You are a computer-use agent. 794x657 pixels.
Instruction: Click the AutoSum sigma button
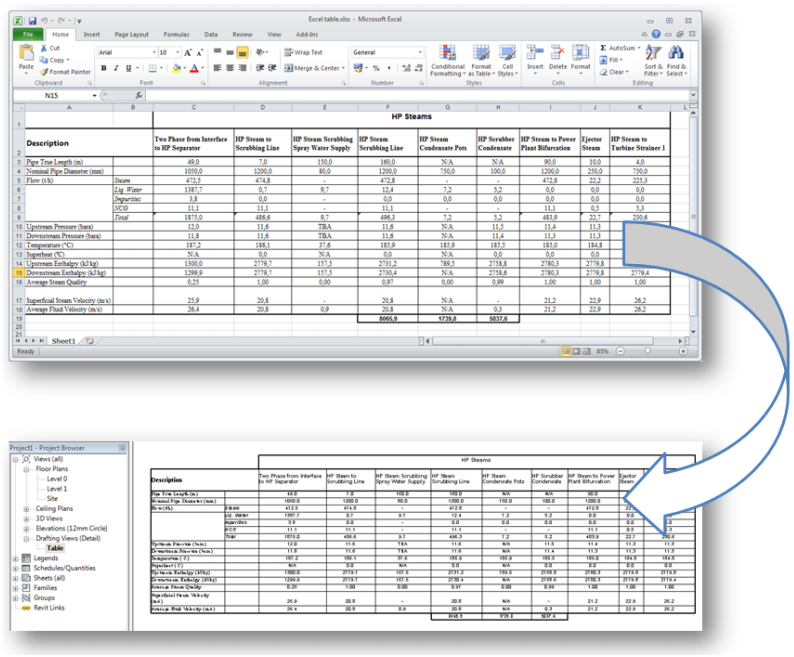618,48
